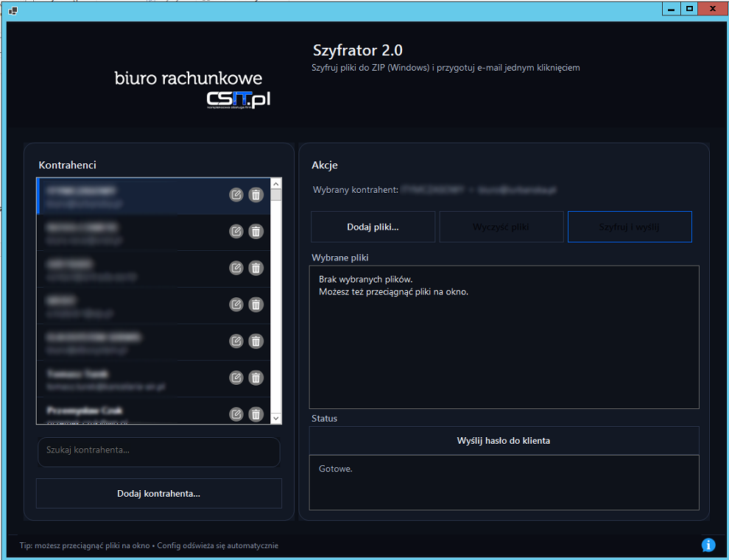This screenshot has width=729, height=560.
Task: Delete the fourth contractor using its trash icon
Action: [x=256, y=305]
